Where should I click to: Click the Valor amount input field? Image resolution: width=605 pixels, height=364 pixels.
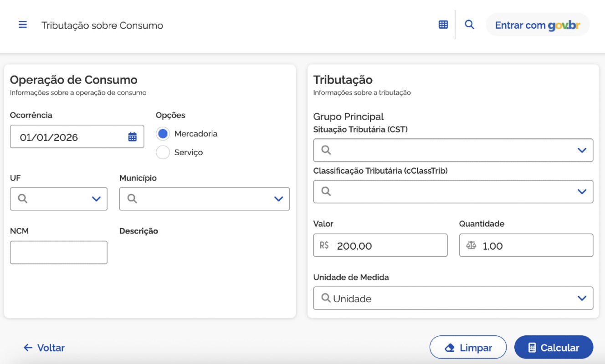387,246
